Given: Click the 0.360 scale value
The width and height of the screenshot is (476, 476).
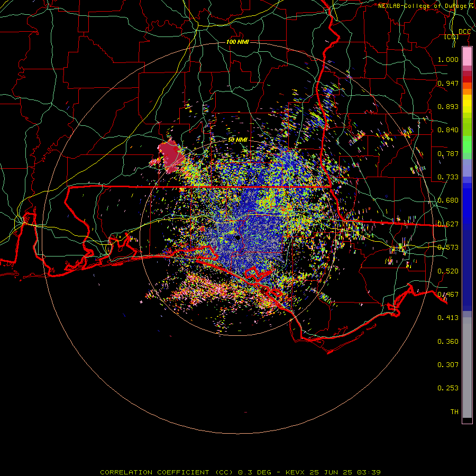Looking at the screenshot, I should (x=448, y=342).
